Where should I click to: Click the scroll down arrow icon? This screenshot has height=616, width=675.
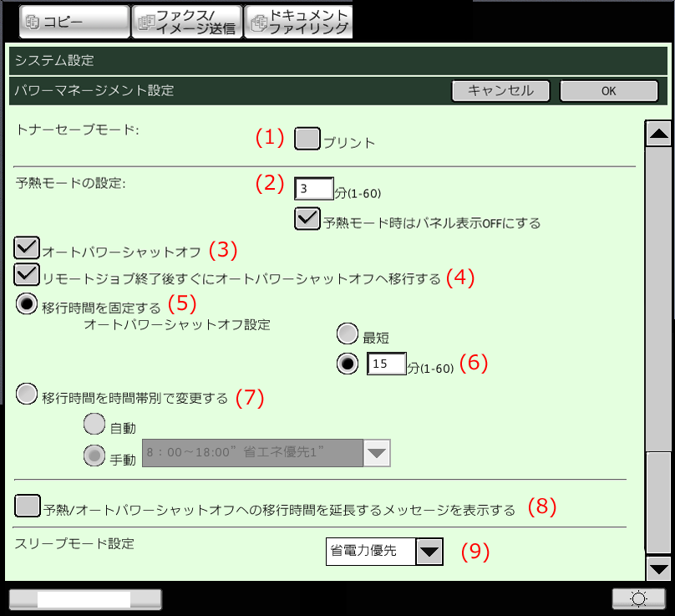point(659,569)
